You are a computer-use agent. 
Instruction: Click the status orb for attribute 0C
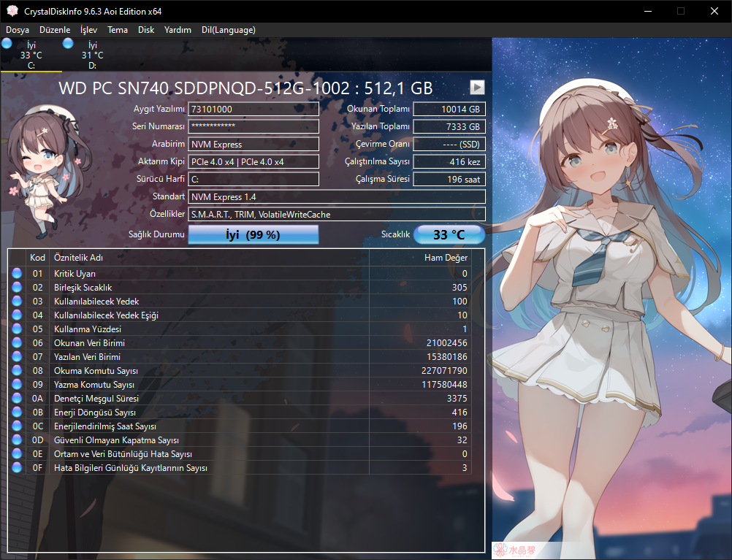[17, 426]
